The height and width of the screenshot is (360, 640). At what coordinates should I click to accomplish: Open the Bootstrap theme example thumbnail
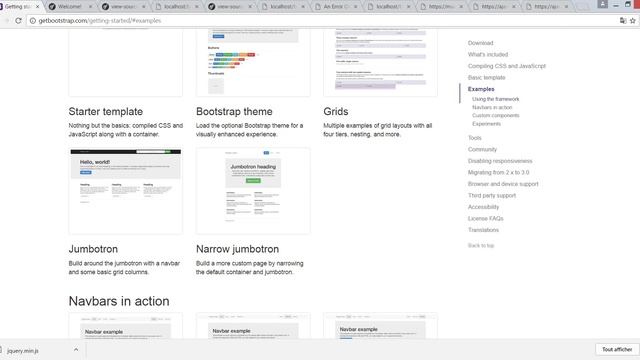point(253,62)
